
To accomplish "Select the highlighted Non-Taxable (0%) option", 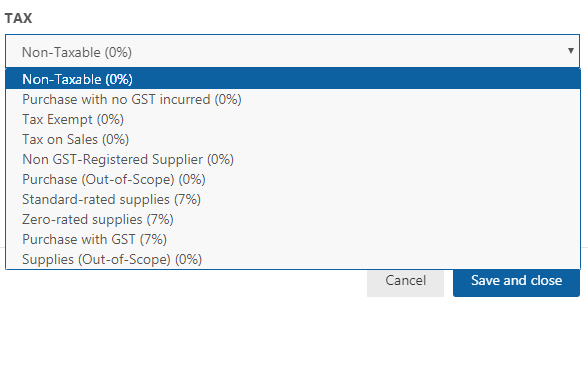I will pyautogui.click(x=293, y=79).
